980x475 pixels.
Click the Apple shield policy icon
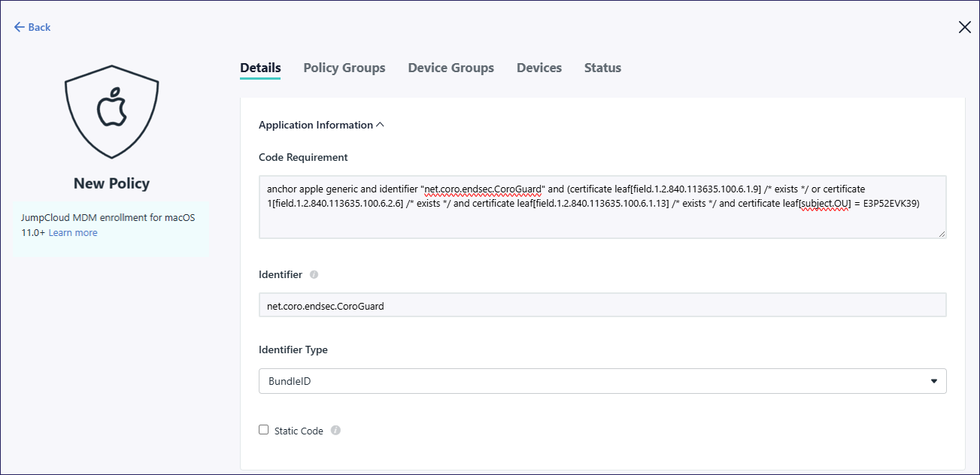pos(111,106)
